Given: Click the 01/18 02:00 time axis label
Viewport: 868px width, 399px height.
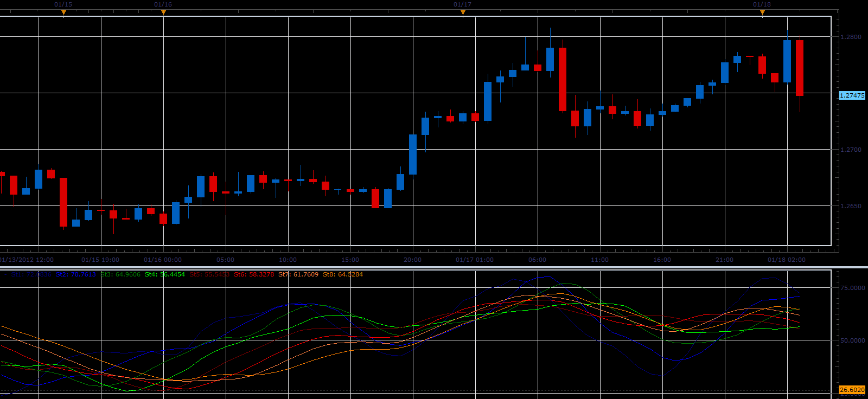Looking at the screenshot, I should 787,260.
